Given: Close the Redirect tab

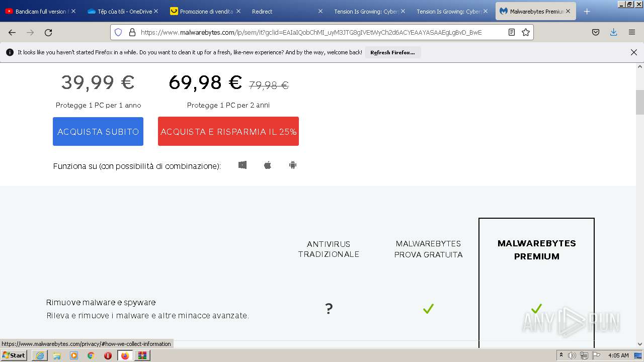Looking at the screenshot, I should click(x=320, y=11).
